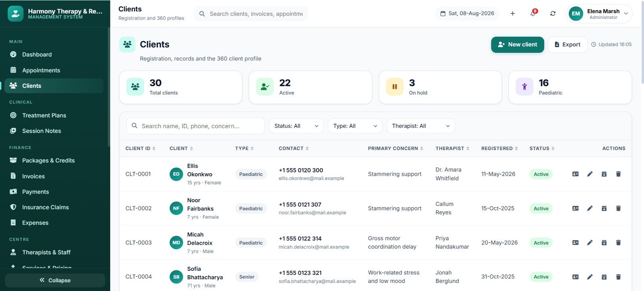This screenshot has width=644, height=291.
Task: Sort table by Registered column
Action: click(x=500, y=148)
